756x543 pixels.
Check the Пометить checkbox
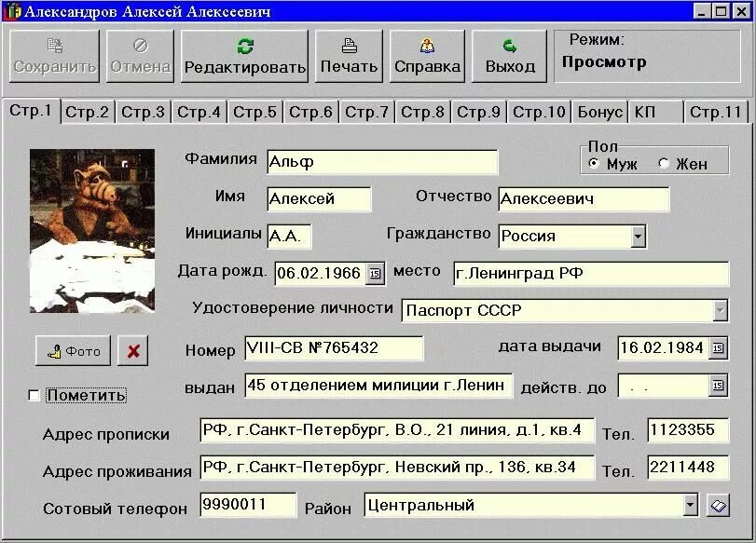tap(34, 396)
